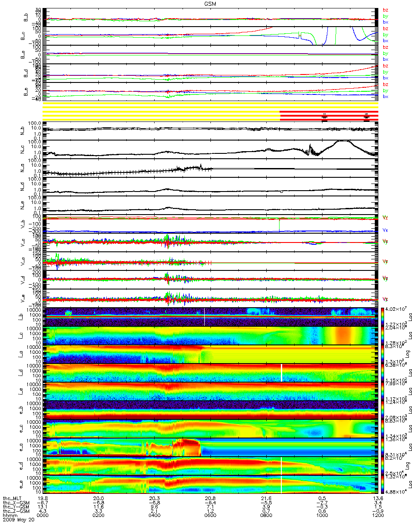Screen dimensions: 412x532
Task: Click the 0400 time tick label
Action: point(154,516)
